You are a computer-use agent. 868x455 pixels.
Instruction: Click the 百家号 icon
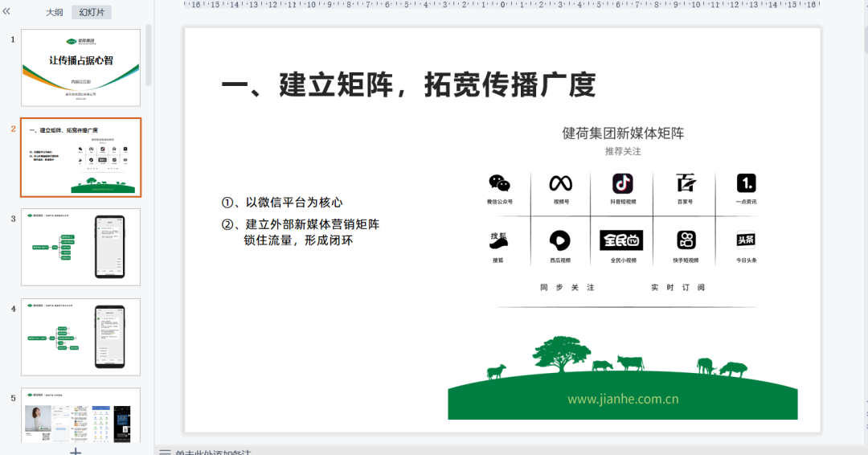686,182
